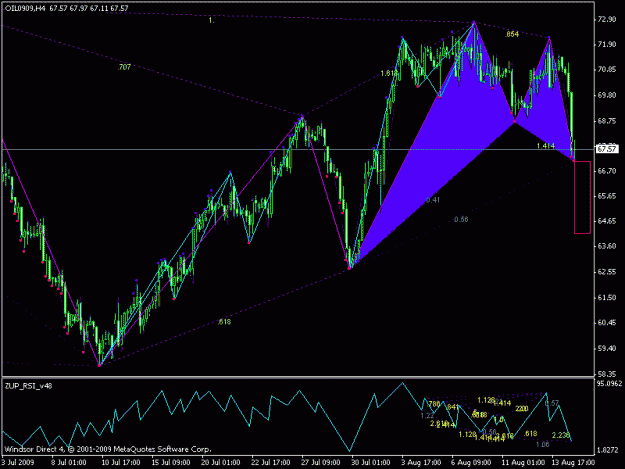Click the 62.55 price axis label
This screenshot has height=469, width=625.
point(607,272)
